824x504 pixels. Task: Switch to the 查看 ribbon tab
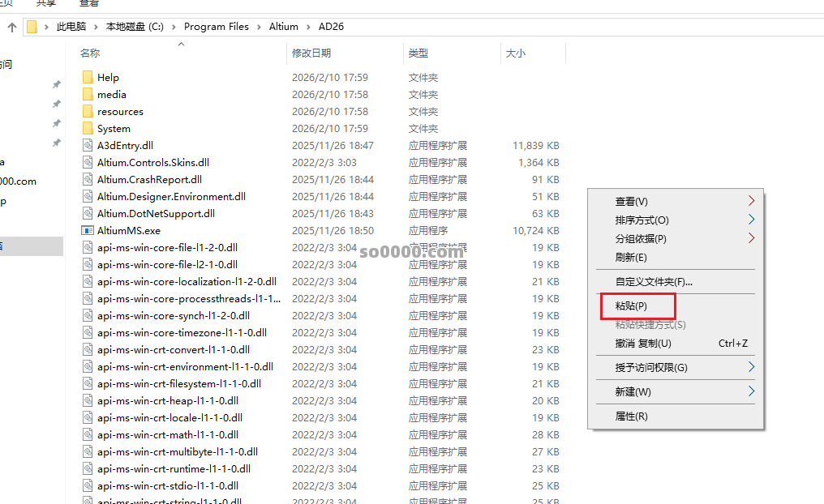point(89,4)
